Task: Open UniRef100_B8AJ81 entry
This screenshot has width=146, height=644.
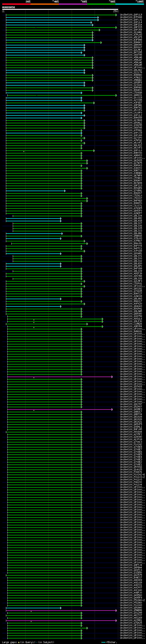Action: point(131,244)
